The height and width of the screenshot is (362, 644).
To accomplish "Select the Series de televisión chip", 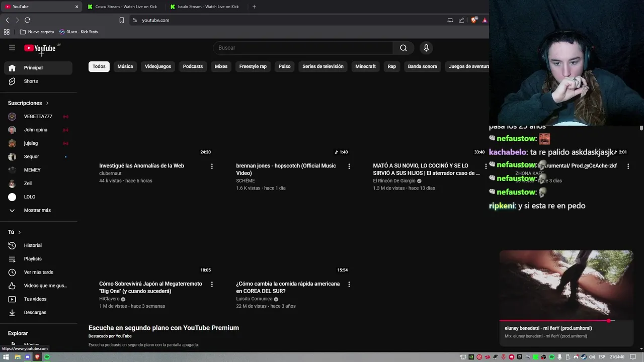I will pyautogui.click(x=323, y=66).
